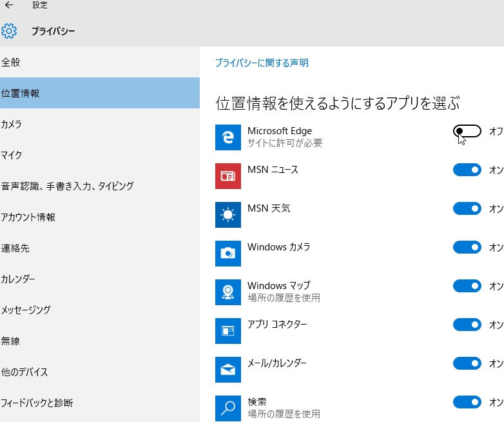The height and width of the screenshot is (422, 504).
Task: Switch off Windows マップ location access
Action: [x=467, y=286]
